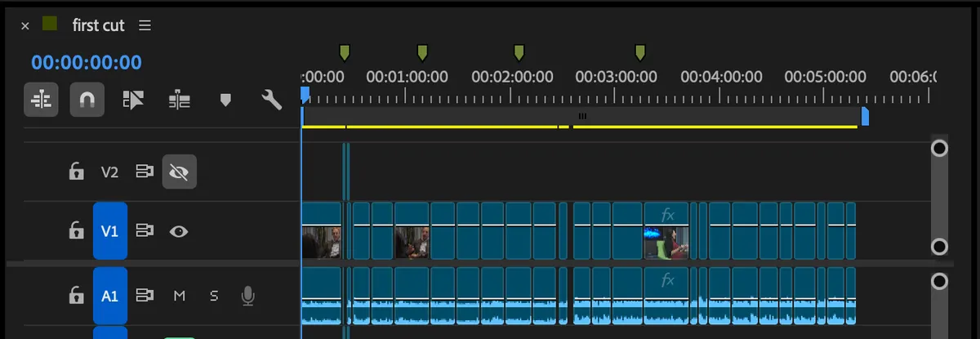Toggle insert sequences as nests option
Image resolution: width=980 pixels, height=339 pixels.
pyautogui.click(x=41, y=100)
